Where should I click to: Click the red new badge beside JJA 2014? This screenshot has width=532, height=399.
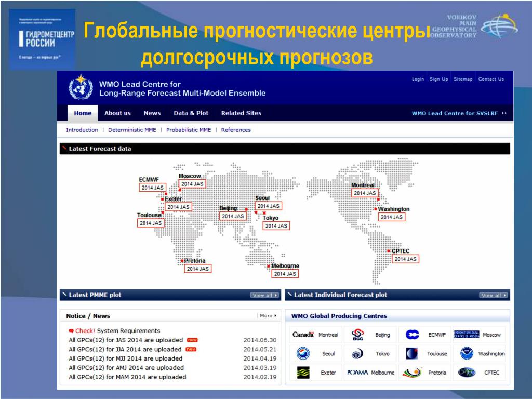click(x=191, y=349)
